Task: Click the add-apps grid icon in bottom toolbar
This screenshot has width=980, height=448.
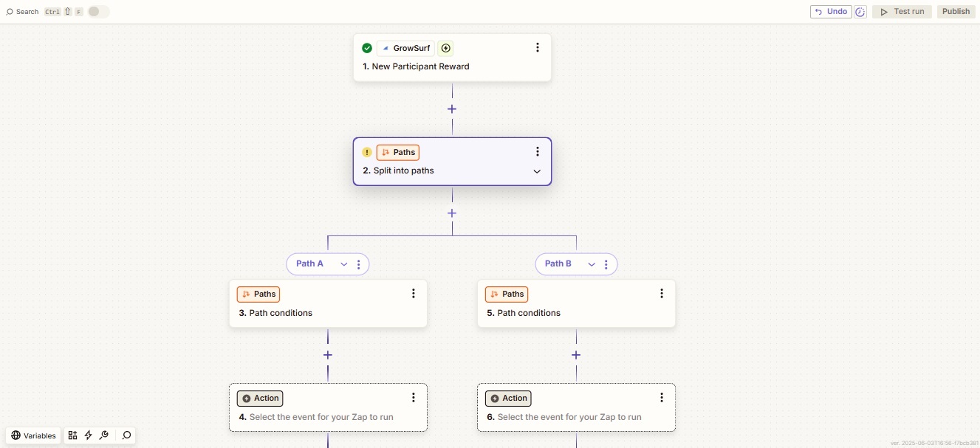Action: point(72,435)
